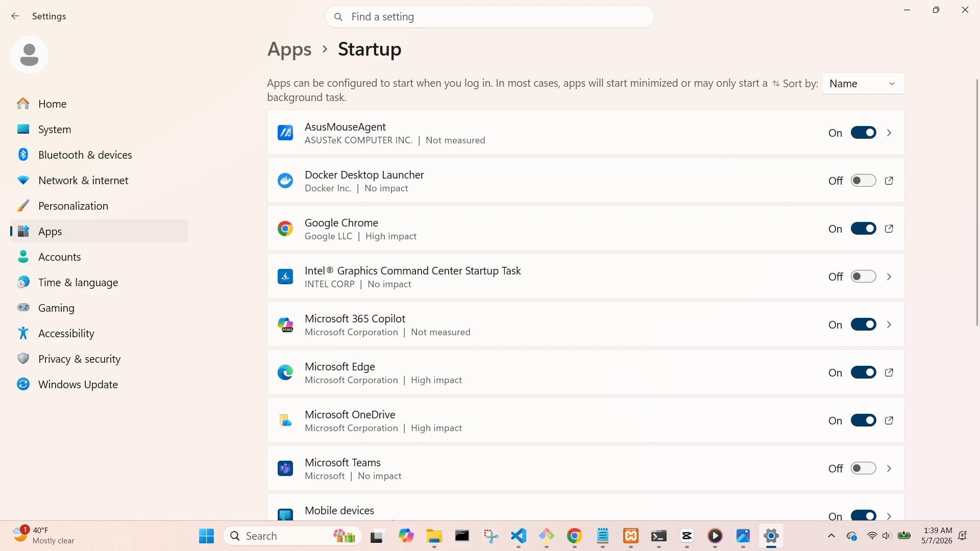Enable Intel Graphics Command Center startup toggle

[x=863, y=277]
